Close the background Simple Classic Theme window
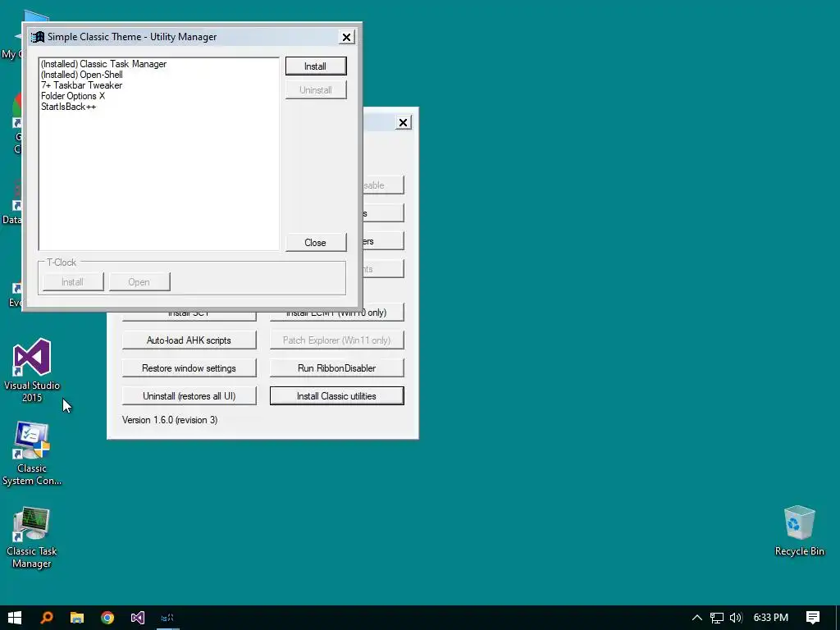Image resolution: width=840 pixels, height=630 pixels. point(404,123)
